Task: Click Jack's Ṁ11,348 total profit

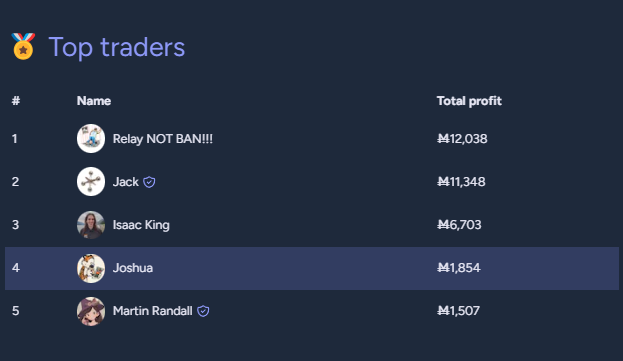Action: pos(461,181)
